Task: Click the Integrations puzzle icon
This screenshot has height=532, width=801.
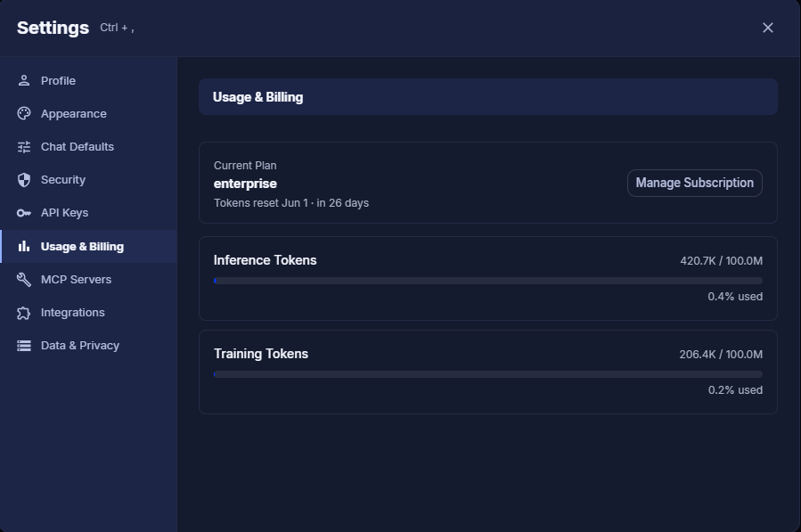Action: tap(23, 313)
